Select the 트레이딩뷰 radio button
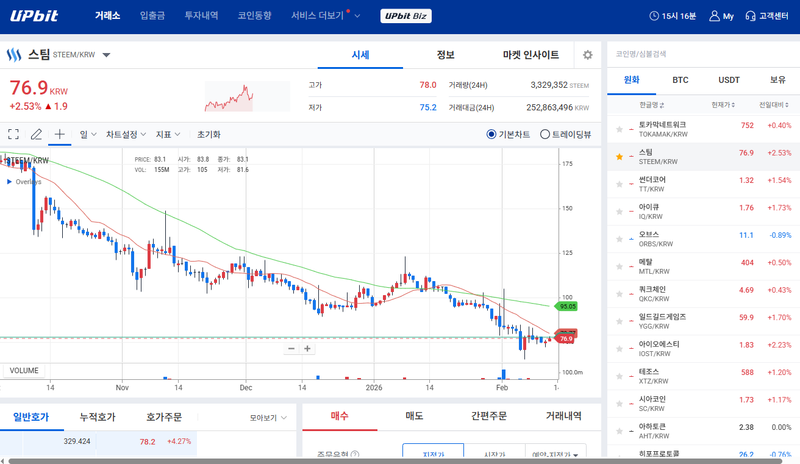 tap(545, 134)
